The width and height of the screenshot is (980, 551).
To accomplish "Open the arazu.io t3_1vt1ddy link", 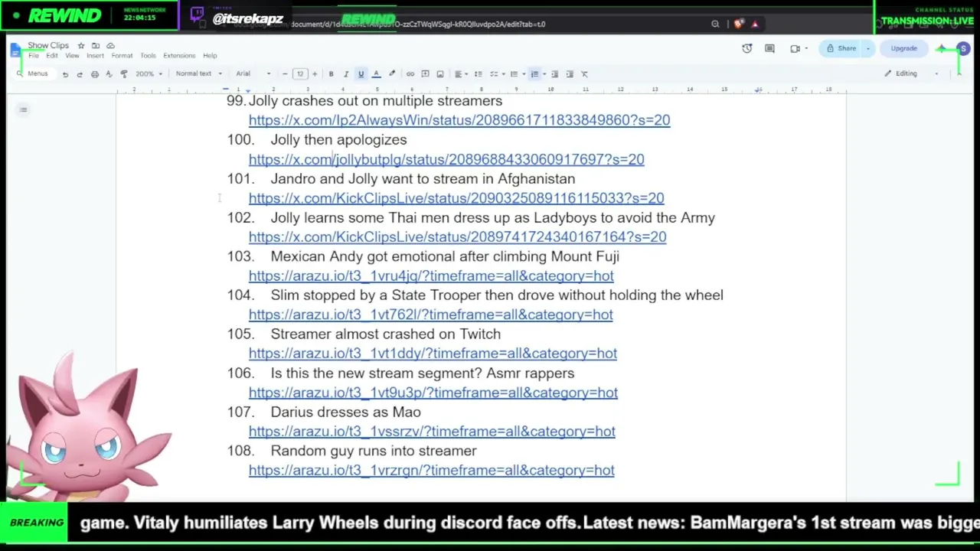I will pos(433,354).
